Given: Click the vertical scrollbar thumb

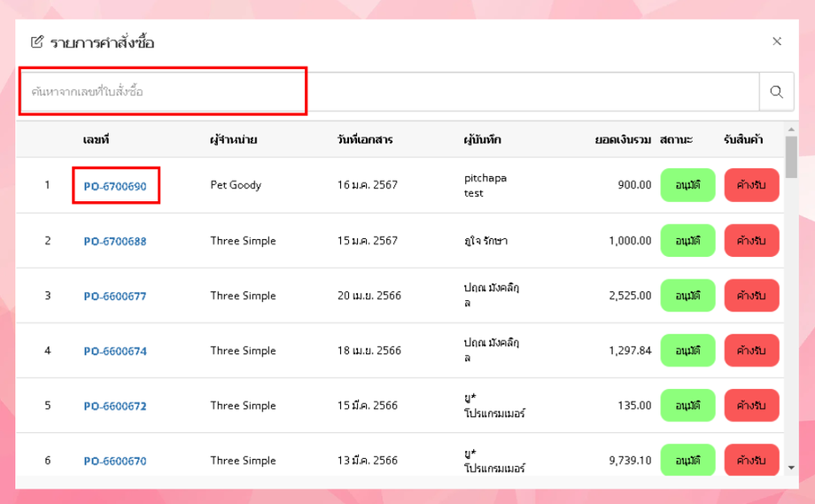Looking at the screenshot, I should 791,157.
